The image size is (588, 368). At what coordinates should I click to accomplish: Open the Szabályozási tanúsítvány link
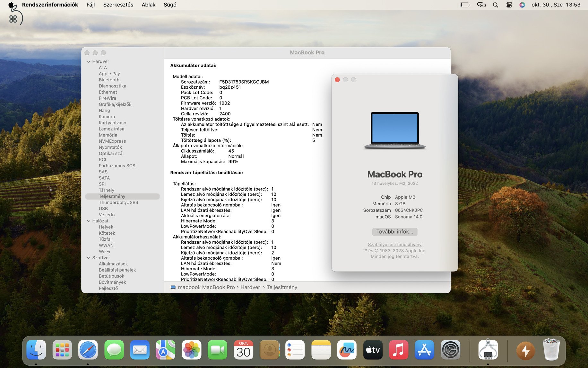[x=395, y=245]
